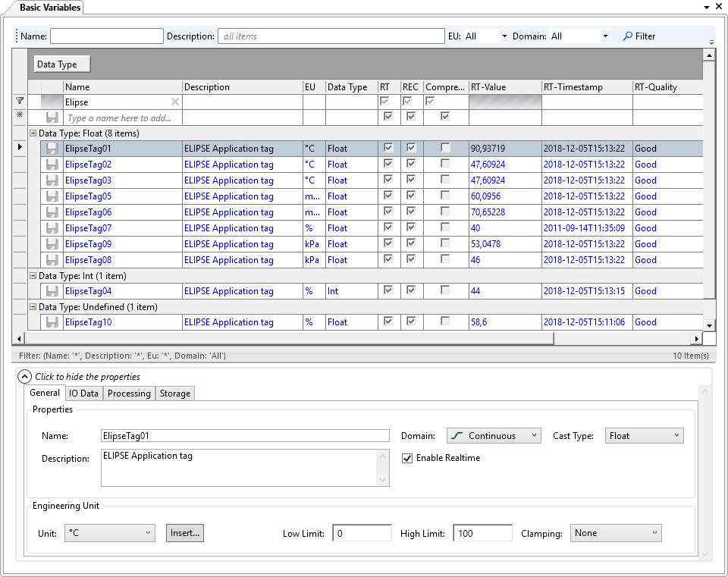Screen dimensions: 728x577
Task: Click the save icon on ElipseTag07 row
Action: pyautogui.click(x=52, y=228)
